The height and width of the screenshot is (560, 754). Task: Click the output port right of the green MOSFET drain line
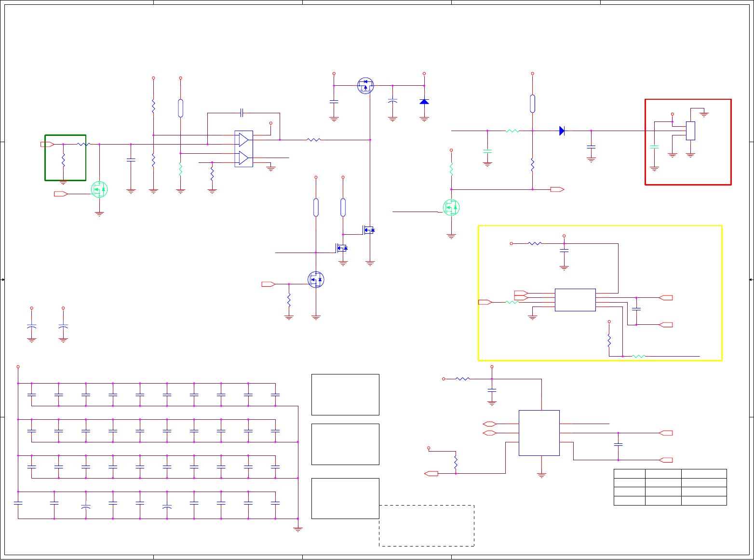[x=557, y=189]
